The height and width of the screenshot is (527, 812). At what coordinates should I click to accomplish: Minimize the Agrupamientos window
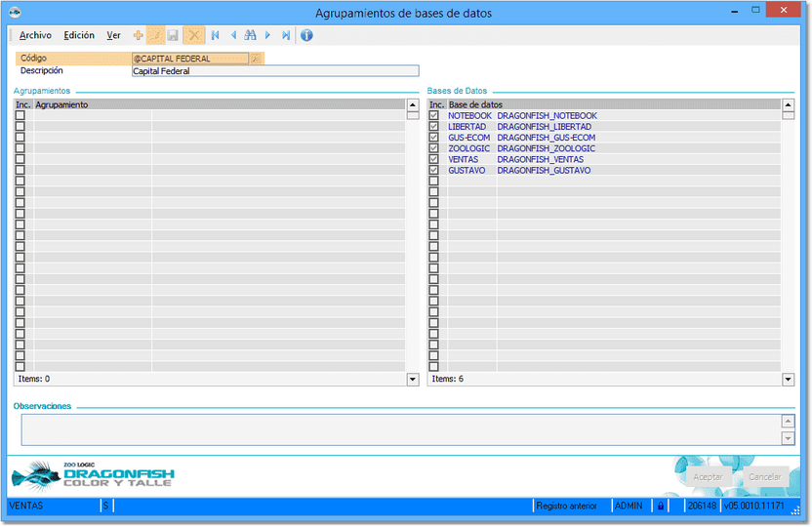click(x=734, y=11)
